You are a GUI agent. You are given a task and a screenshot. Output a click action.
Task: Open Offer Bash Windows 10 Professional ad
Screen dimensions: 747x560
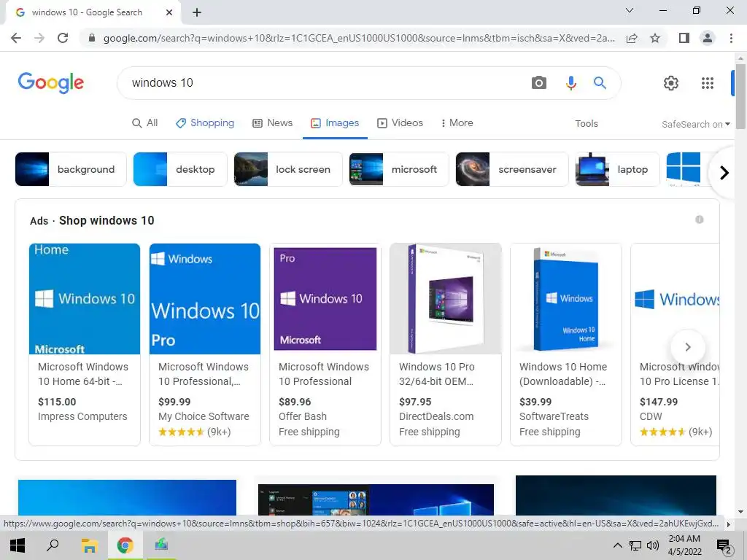pos(325,344)
